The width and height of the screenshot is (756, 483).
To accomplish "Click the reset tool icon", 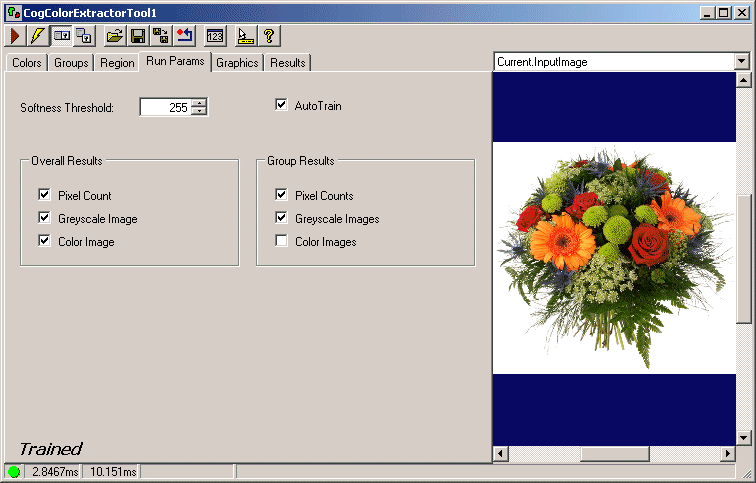I will pyautogui.click(x=184, y=36).
